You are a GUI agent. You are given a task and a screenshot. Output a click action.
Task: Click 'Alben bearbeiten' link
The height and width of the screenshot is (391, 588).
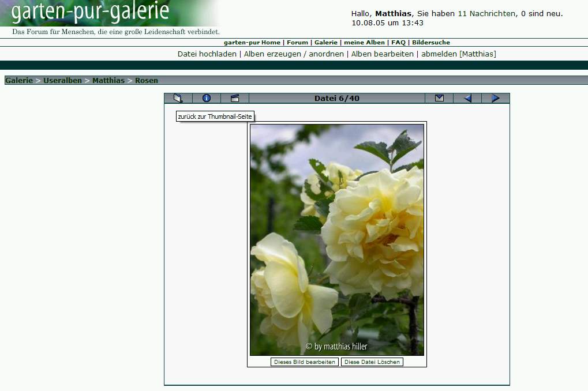click(383, 54)
